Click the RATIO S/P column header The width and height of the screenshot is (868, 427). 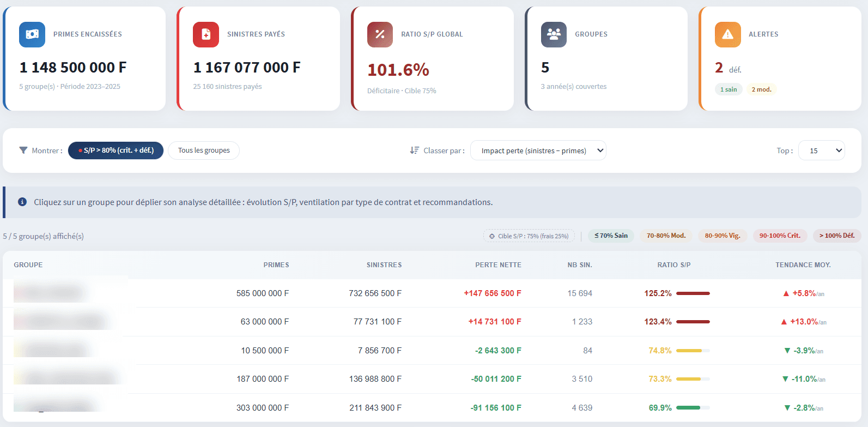click(674, 265)
